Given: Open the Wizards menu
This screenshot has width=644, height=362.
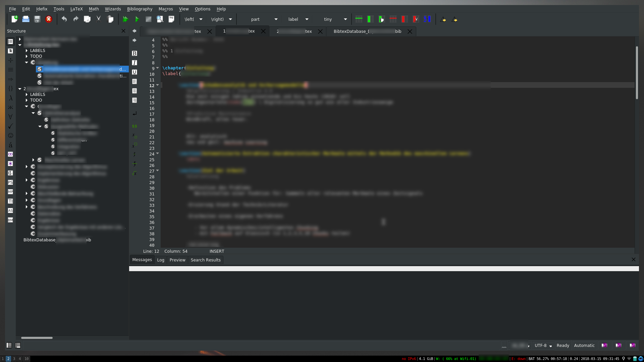Looking at the screenshot, I should (113, 9).
